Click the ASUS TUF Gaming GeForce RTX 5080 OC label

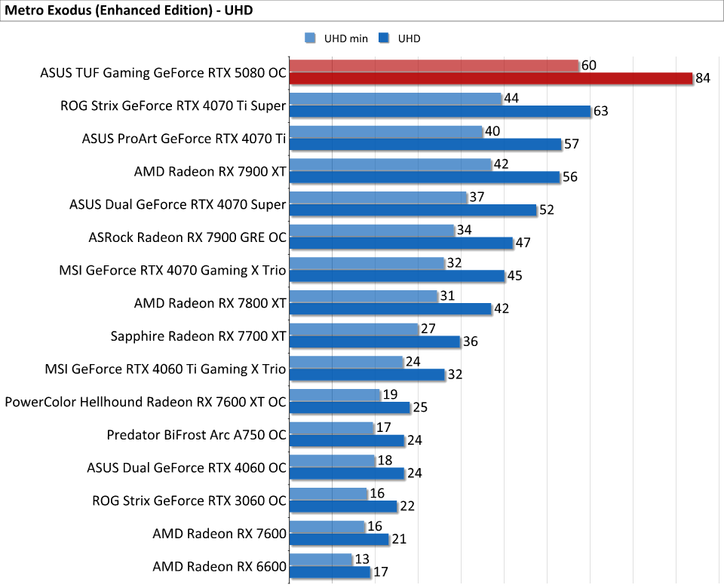point(163,73)
